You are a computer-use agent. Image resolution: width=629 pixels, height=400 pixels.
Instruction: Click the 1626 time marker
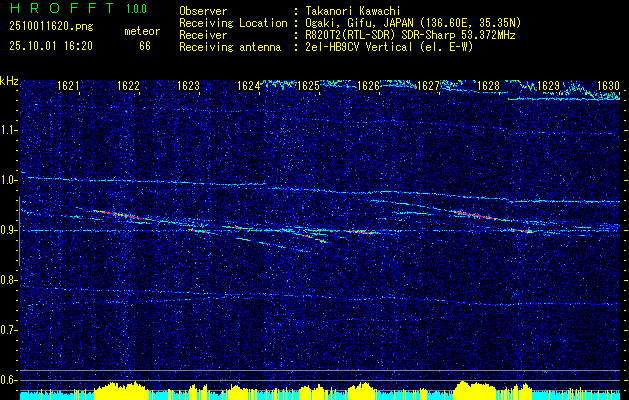368,85
